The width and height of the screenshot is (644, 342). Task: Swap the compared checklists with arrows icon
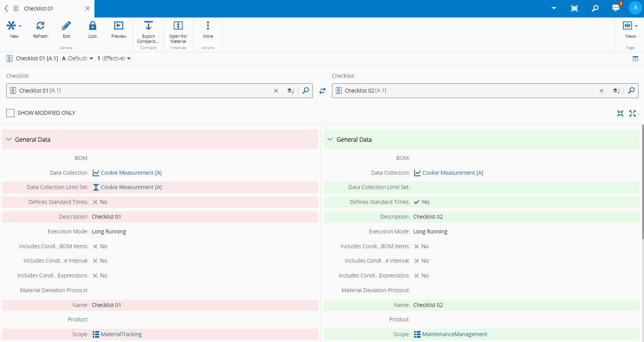[x=322, y=91]
